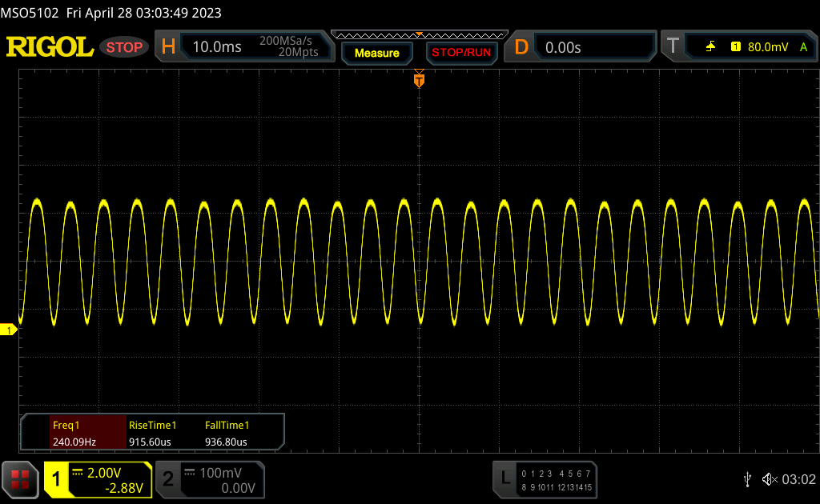Click the channel 2 100mV scale value

pyautogui.click(x=220, y=473)
